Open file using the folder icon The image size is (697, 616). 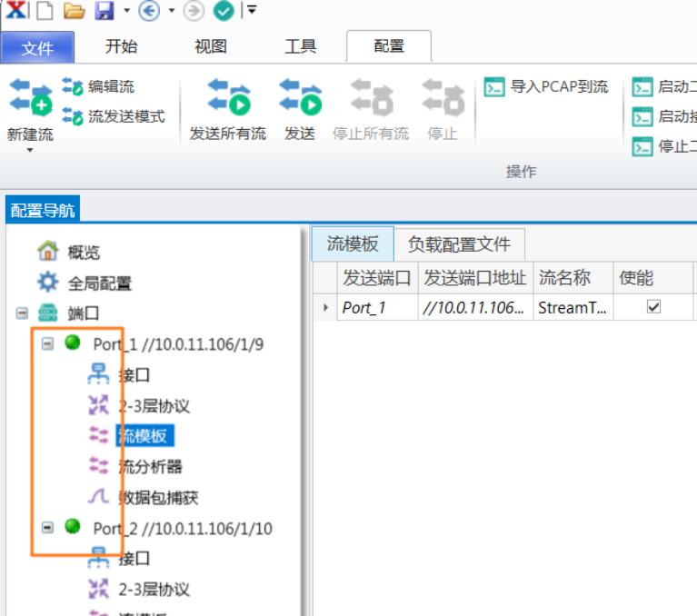pyautogui.click(x=74, y=10)
